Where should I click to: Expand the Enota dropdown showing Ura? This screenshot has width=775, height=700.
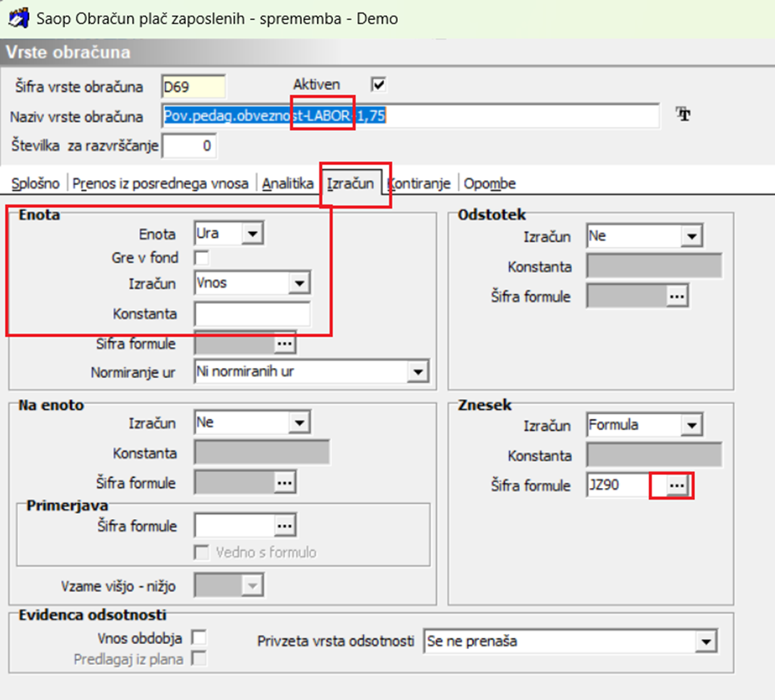pyautogui.click(x=252, y=234)
